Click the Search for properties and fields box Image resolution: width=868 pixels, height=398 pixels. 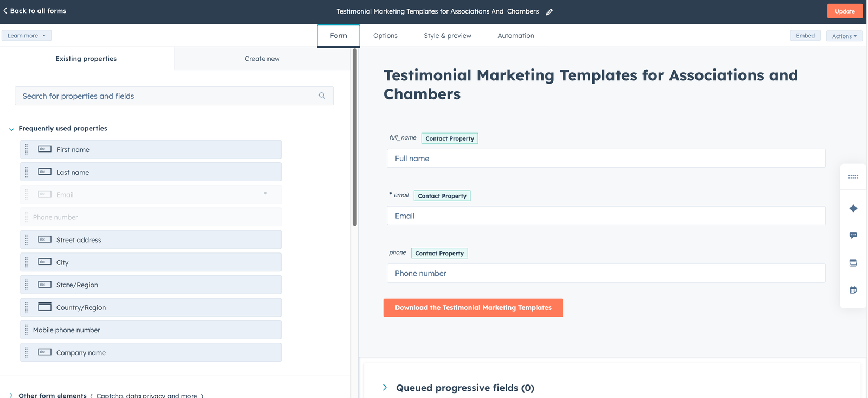174,96
